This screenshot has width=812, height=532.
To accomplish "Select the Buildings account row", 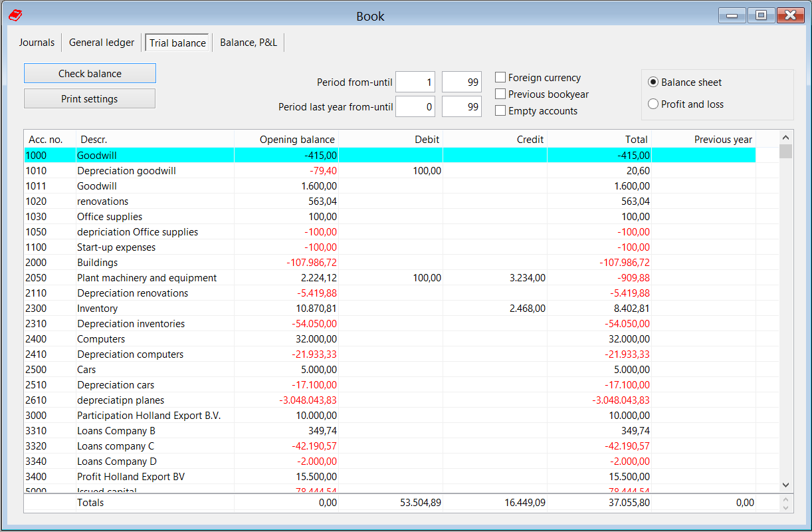I will coord(390,263).
